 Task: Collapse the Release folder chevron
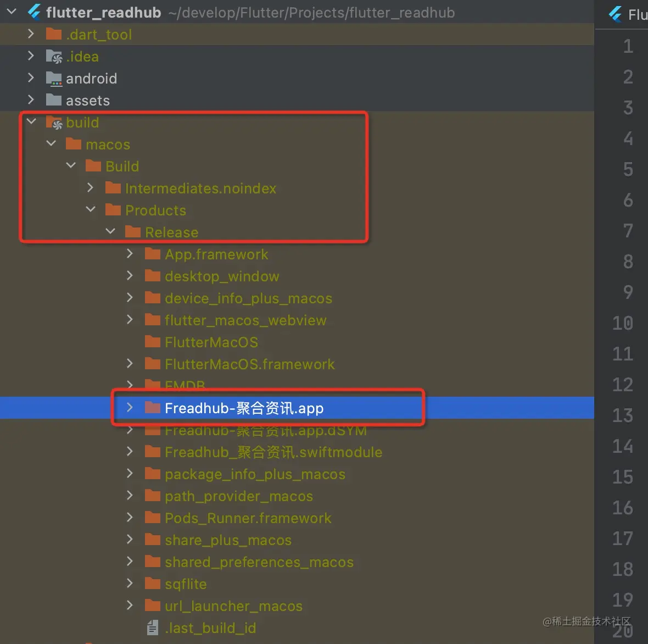(x=110, y=231)
